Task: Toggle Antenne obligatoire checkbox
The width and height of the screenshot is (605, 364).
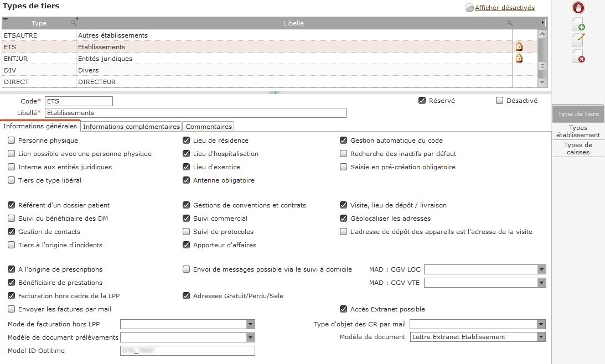Action: [186, 180]
